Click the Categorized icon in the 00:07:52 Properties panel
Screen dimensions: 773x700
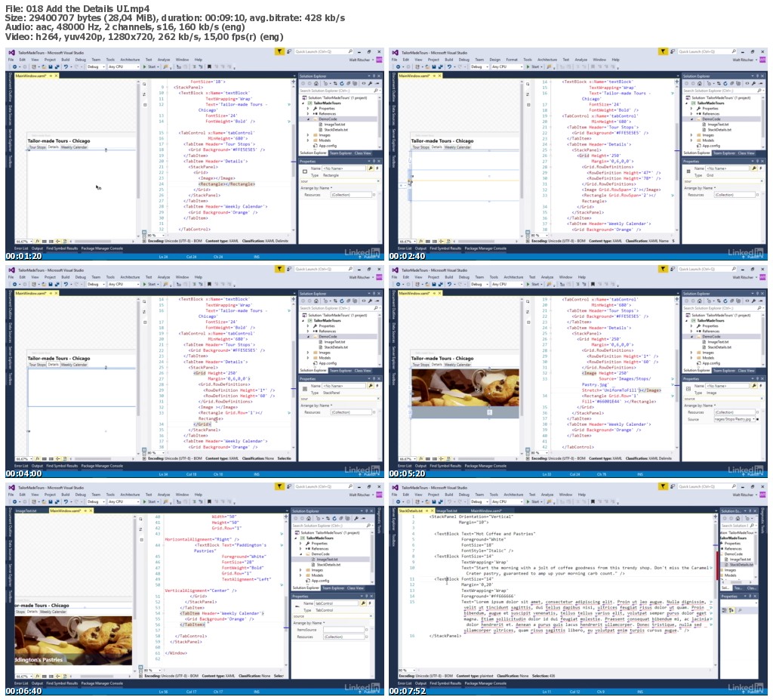click(724, 609)
